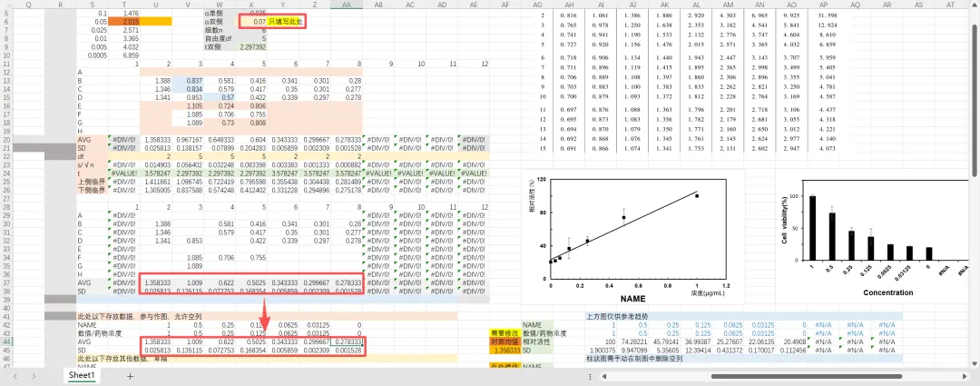Screen dimensions: 980x386
Task: Click the 'α单侧' label cell
Action: (220, 13)
